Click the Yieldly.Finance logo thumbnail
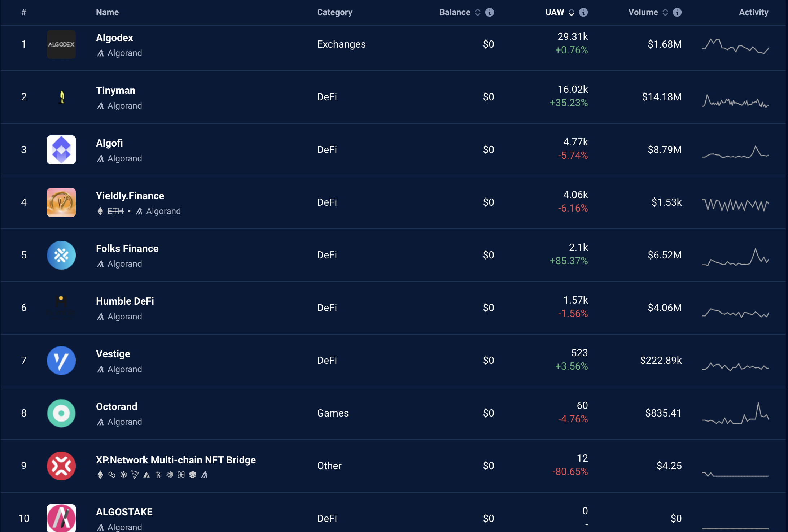The height and width of the screenshot is (532, 788). (61, 202)
